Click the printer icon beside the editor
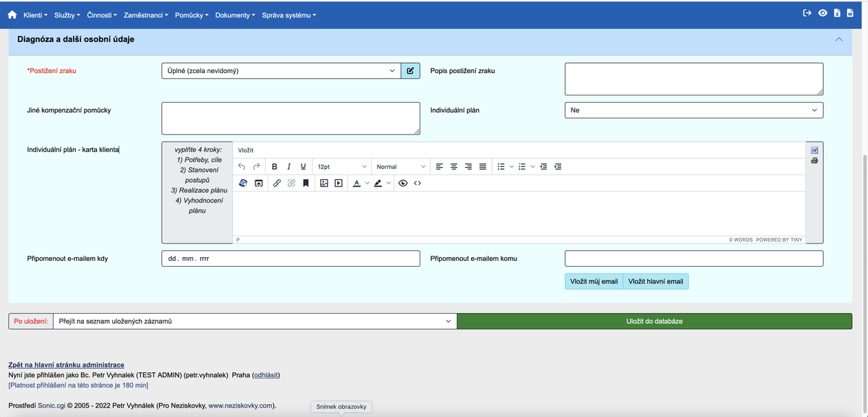 click(x=814, y=160)
